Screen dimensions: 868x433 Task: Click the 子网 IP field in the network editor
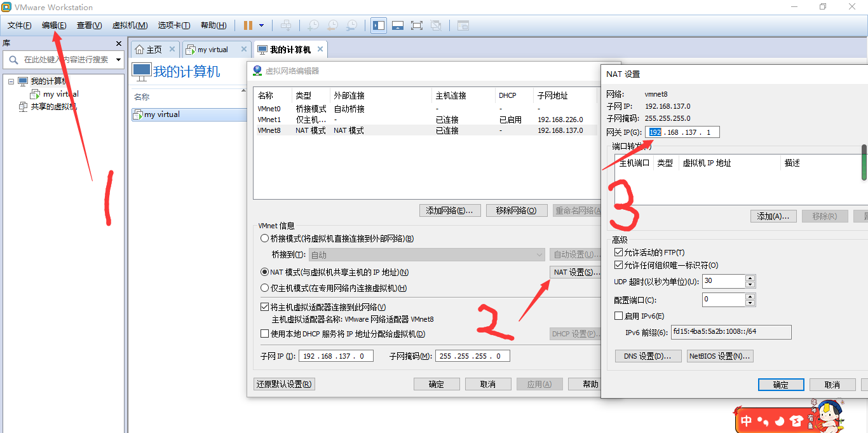[336, 356]
